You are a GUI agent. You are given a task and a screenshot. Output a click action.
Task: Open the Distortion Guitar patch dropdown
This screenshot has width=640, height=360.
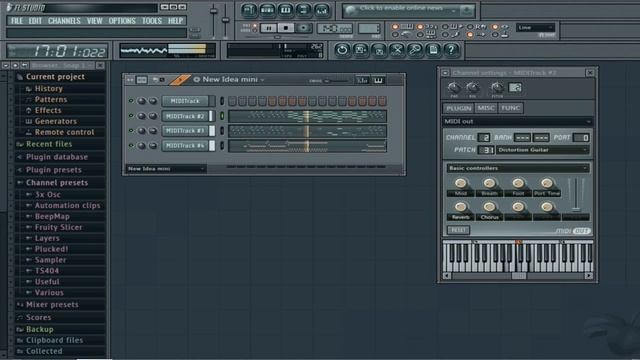pos(543,150)
